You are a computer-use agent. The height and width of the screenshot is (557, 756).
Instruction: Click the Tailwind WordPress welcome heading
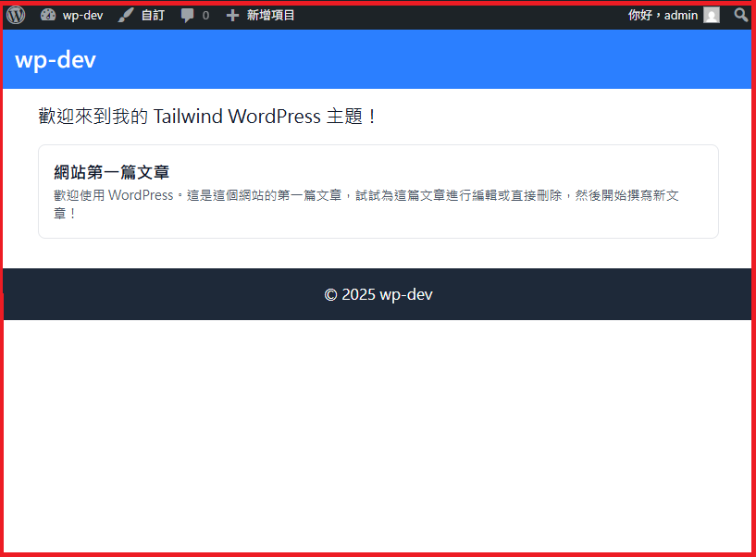point(208,117)
